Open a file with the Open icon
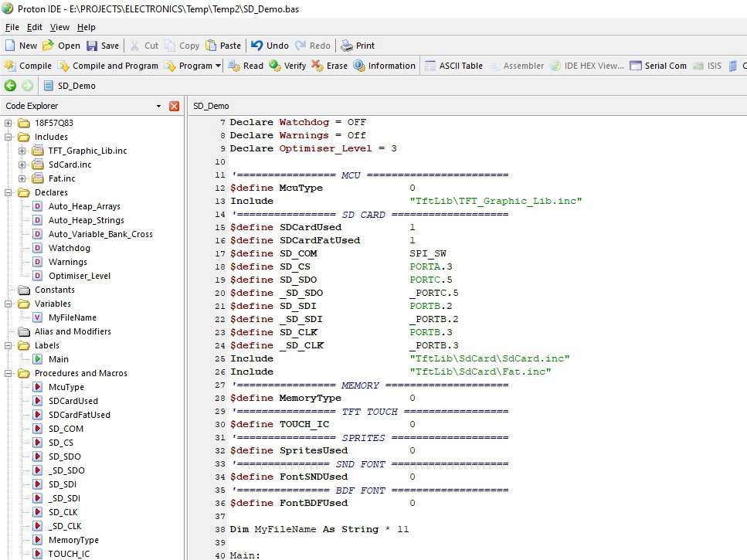 (x=48, y=46)
